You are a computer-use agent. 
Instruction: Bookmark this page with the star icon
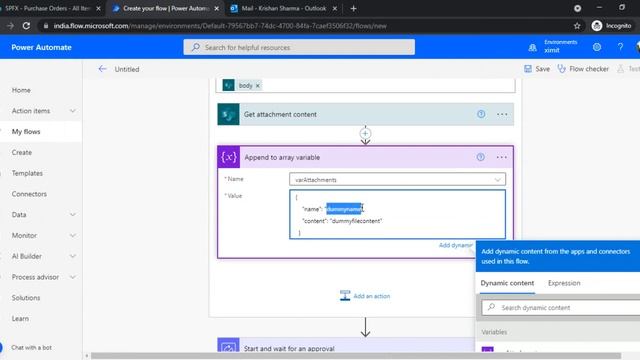tap(577, 26)
